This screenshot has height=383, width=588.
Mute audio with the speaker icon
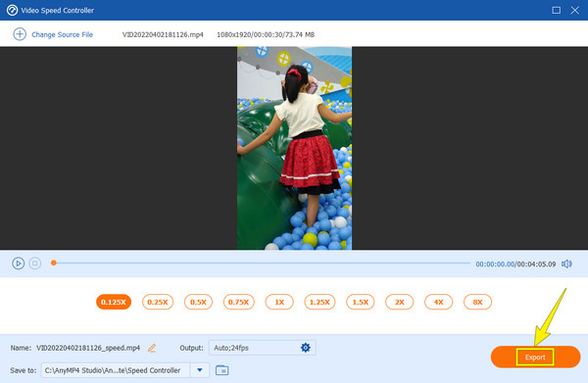566,263
